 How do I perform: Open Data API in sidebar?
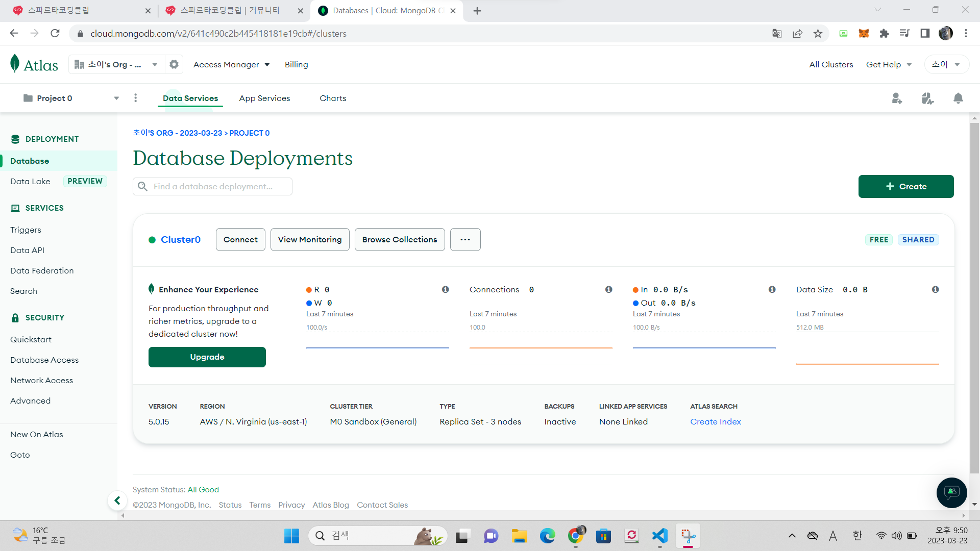27,250
